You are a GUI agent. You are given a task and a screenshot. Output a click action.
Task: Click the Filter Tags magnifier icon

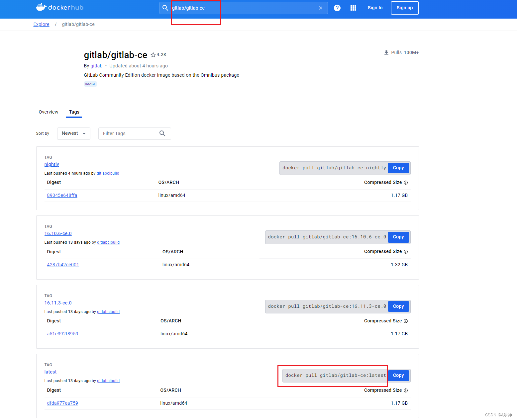click(x=162, y=133)
